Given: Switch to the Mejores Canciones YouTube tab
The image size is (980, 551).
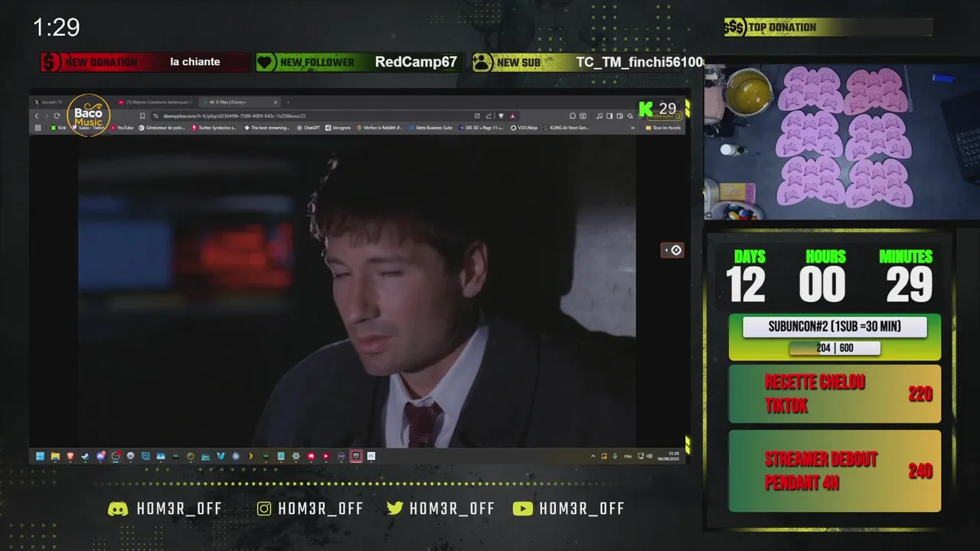Looking at the screenshot, I should (157, 102).
